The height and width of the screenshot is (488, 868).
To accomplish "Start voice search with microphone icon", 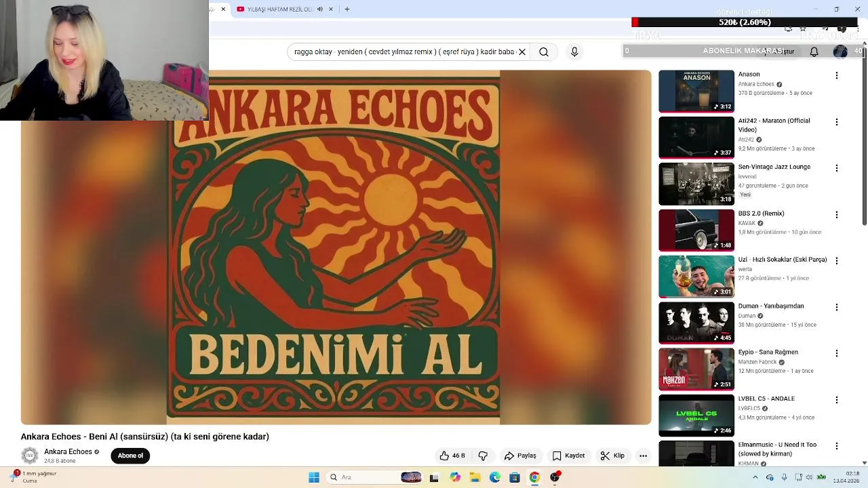I will [574, 52].
